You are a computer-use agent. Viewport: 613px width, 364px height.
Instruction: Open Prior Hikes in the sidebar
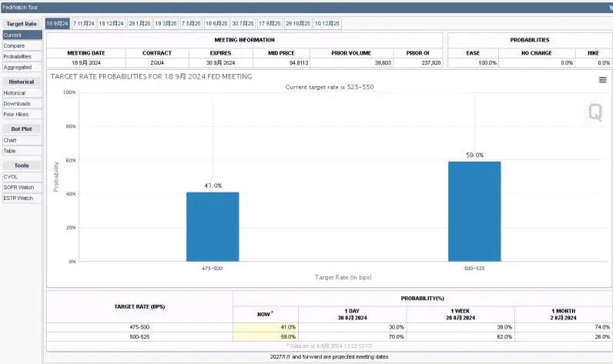click(22, 114)
